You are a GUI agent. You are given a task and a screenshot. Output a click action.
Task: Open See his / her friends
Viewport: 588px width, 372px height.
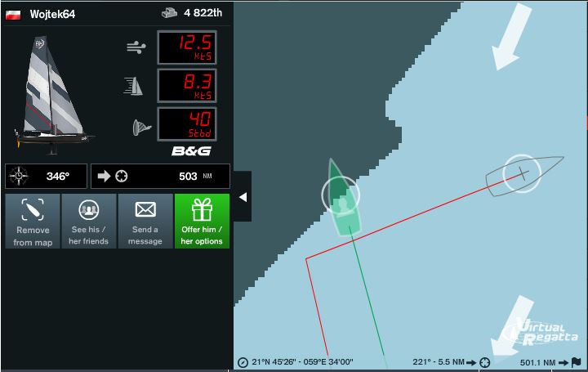[x=89, y=221]
